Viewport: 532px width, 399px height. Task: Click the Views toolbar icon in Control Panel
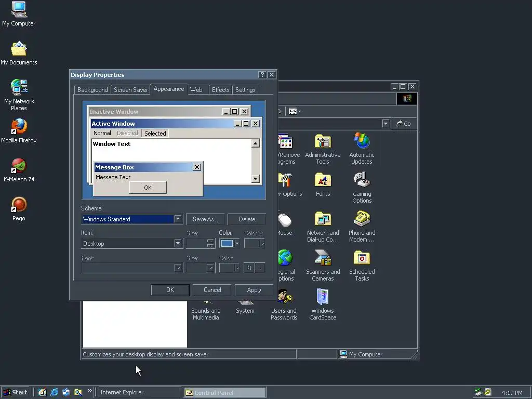[295, 111]
